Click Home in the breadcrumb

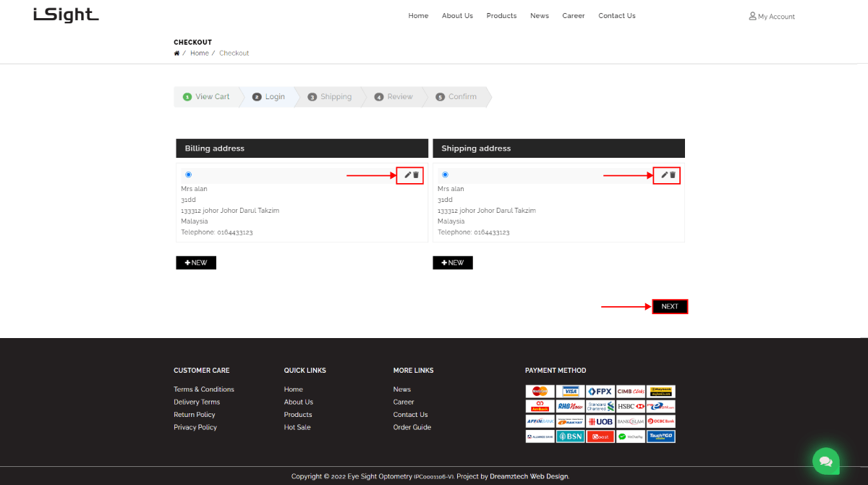(x=200, y=53)
